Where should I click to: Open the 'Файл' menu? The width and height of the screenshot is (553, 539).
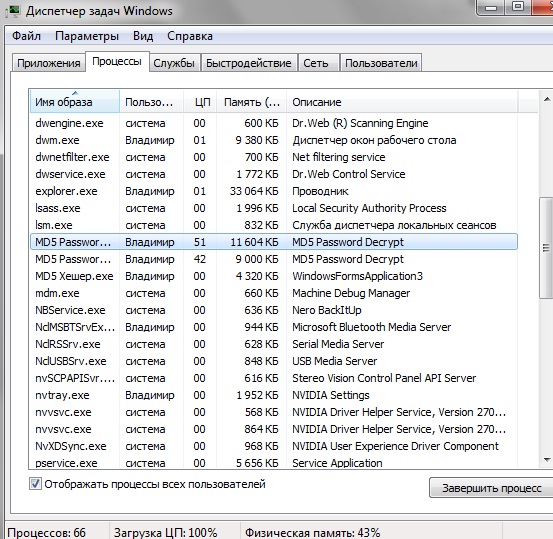26,36
